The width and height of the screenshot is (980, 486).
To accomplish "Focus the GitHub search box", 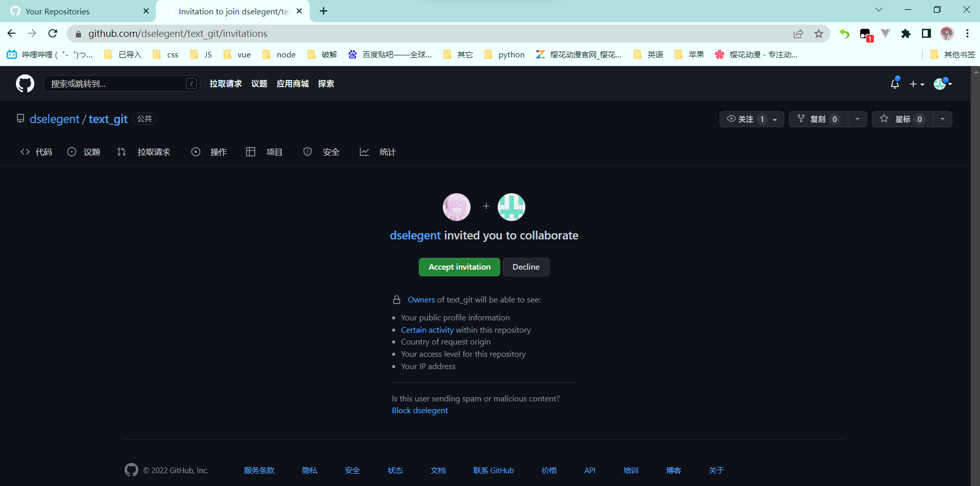I will click(121, 84).
